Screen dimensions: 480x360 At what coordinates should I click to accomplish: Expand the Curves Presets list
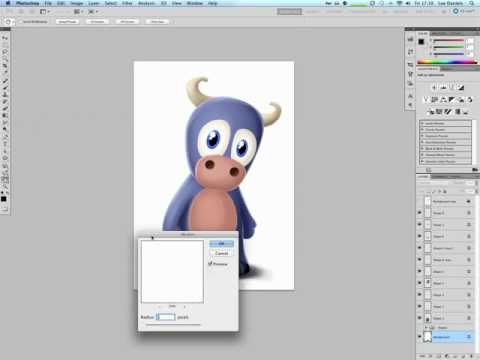click(x=423, y=130)
